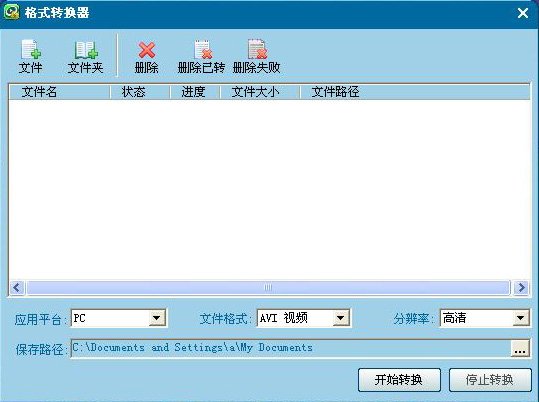The height and width of the screenshot is (402, 539).
Task: Open the 应用平台 PC dropdown
Action: pos(157,318)
